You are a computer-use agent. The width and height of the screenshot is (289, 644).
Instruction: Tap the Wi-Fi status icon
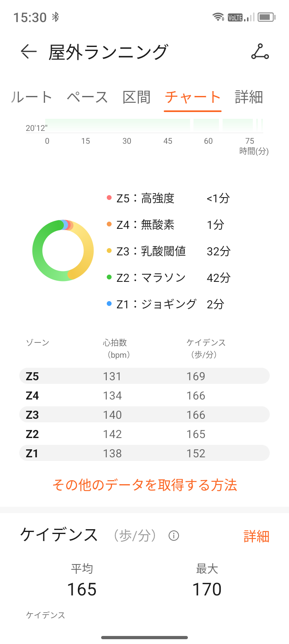[x=218, y=17]
